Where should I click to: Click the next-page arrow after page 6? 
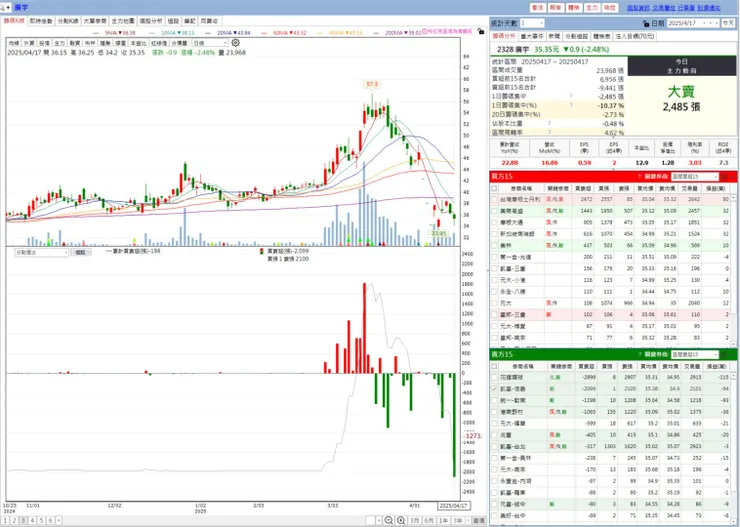click(59, 520)
